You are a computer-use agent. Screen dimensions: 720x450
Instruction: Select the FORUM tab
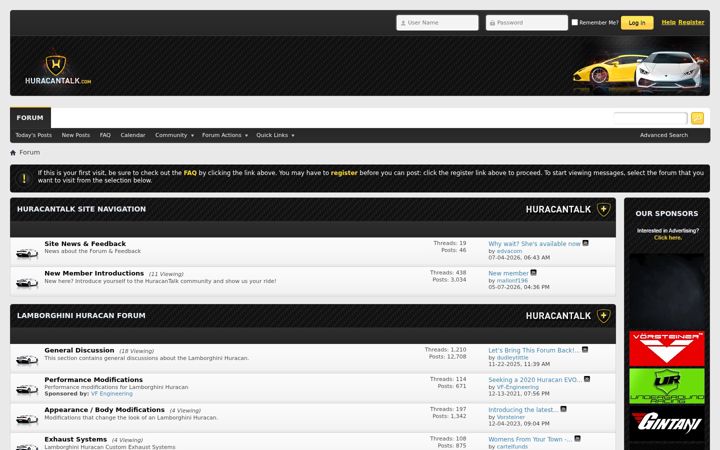[x=30, y=118]
